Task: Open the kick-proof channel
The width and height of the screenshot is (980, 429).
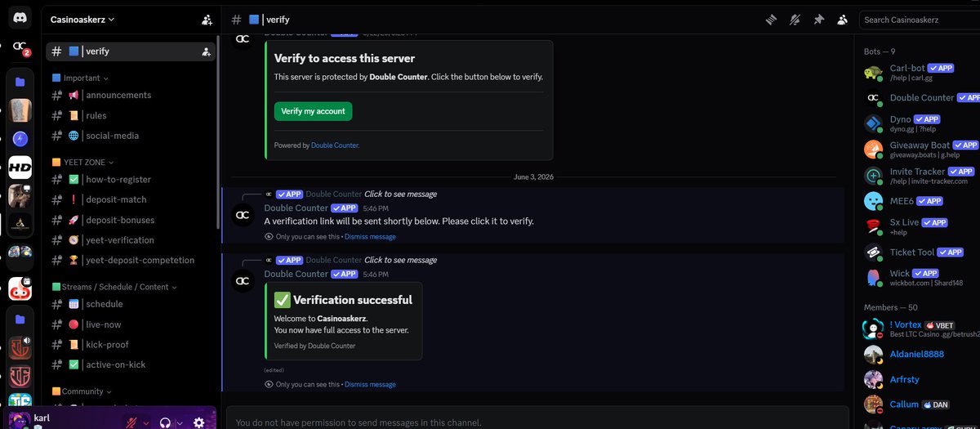Action: point(131,345)
